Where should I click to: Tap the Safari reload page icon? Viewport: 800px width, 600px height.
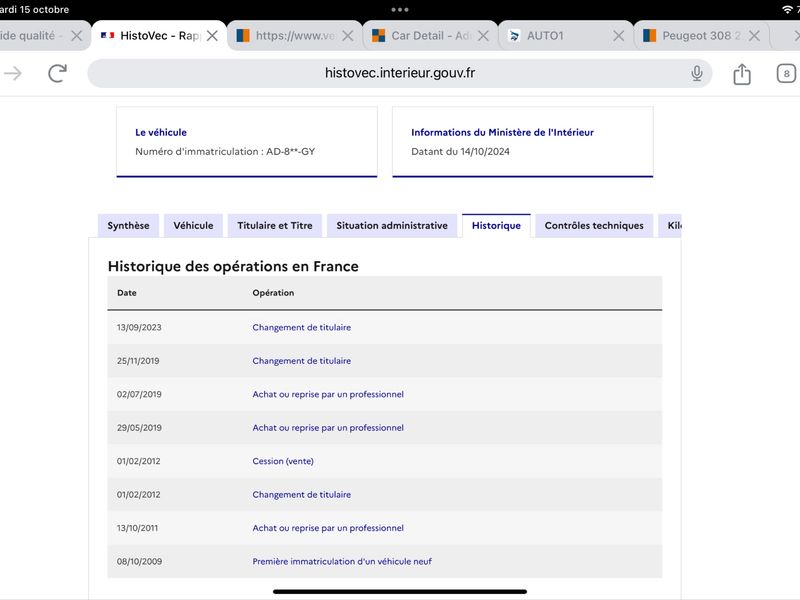[x=58, y=73]
